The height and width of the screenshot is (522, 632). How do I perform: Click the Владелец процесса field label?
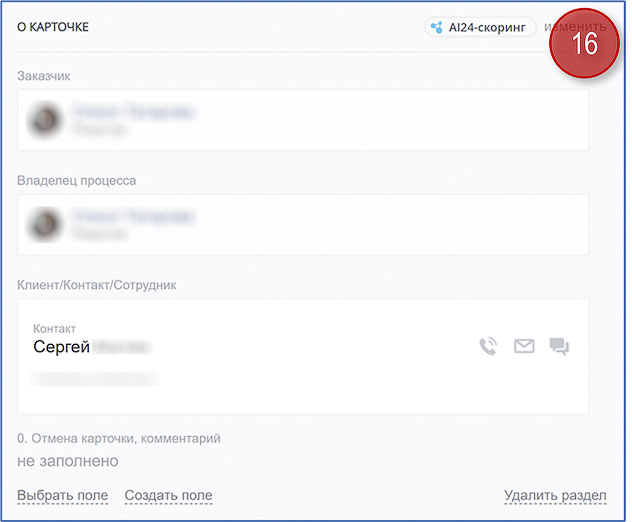point(77,180)
